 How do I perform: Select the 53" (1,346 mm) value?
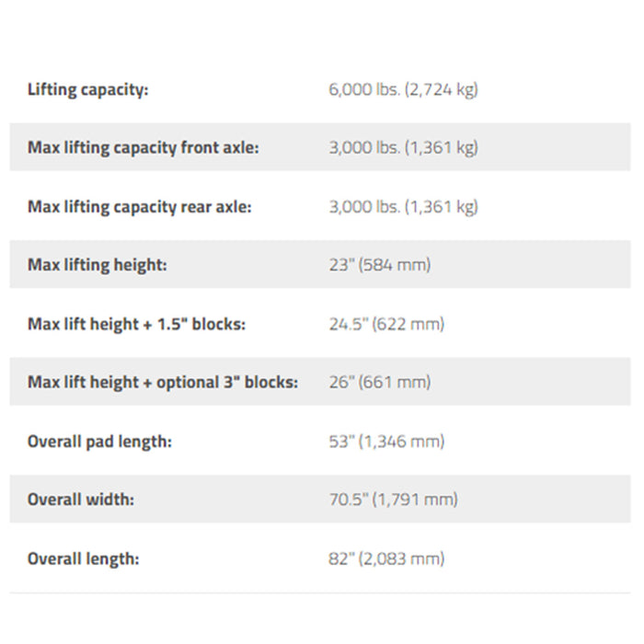point(386,442)
